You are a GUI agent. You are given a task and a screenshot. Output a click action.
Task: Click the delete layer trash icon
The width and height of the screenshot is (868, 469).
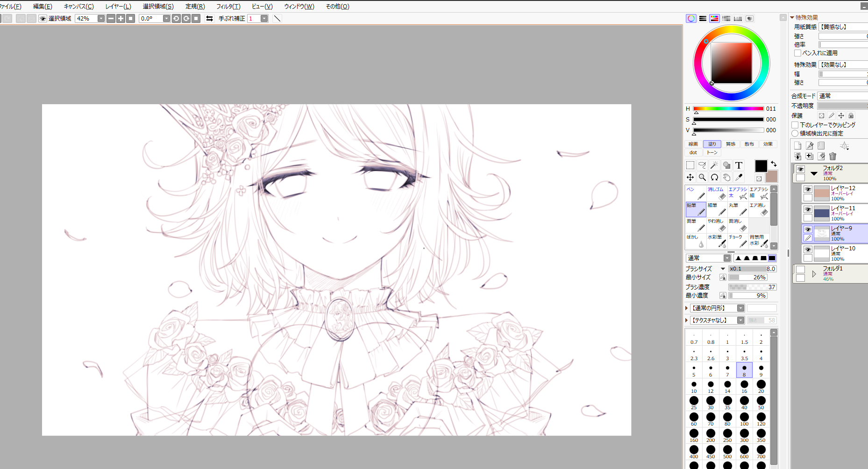click(x=832, y=156)
